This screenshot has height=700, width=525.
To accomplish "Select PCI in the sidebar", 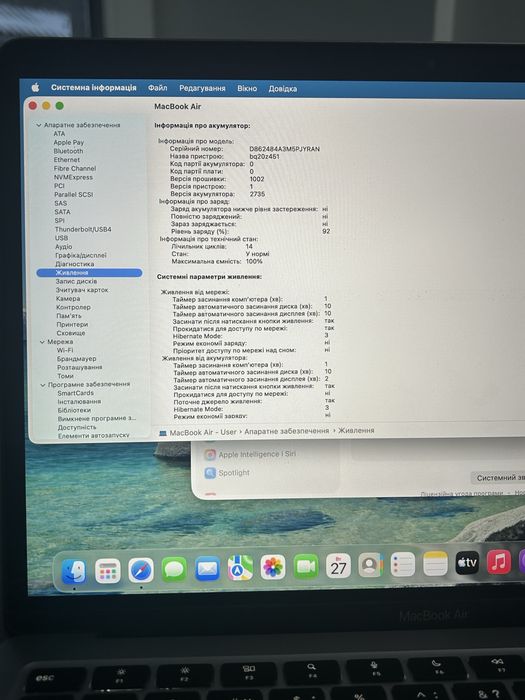I will [x=59, y=186].
